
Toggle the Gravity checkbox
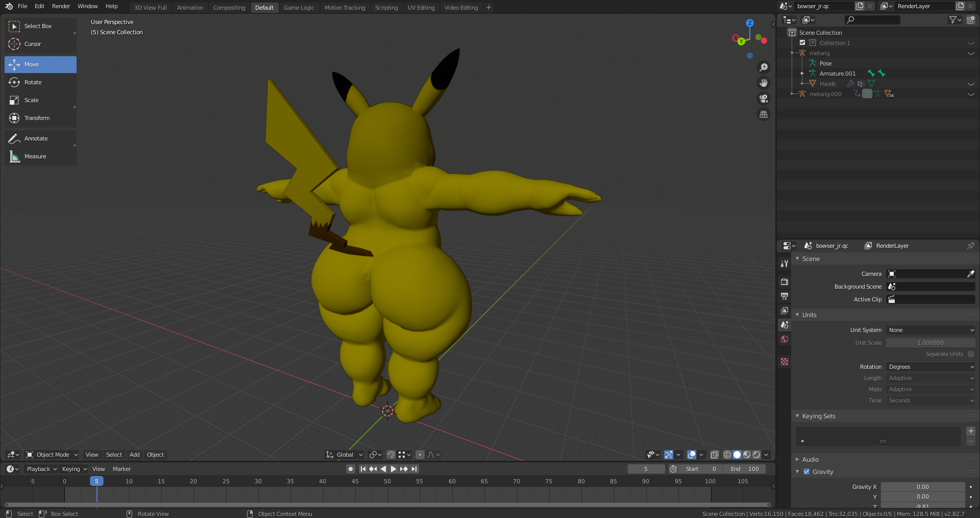click(x=806, y=472)
